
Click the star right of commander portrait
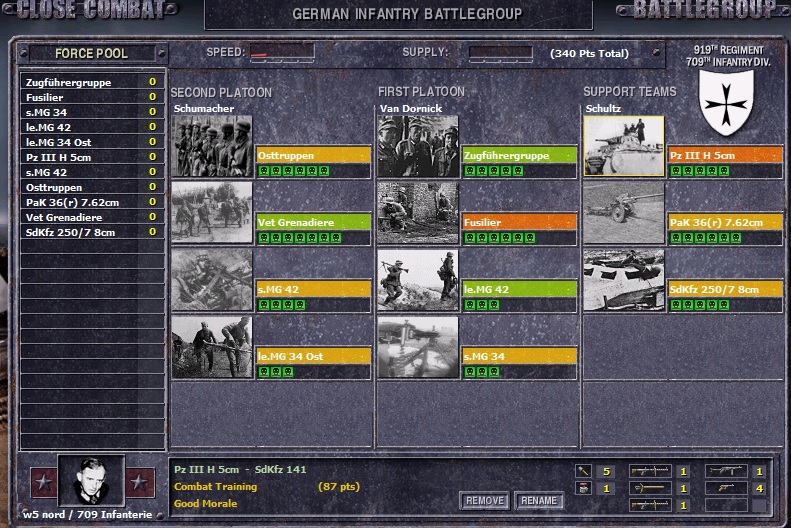(139, 482)
